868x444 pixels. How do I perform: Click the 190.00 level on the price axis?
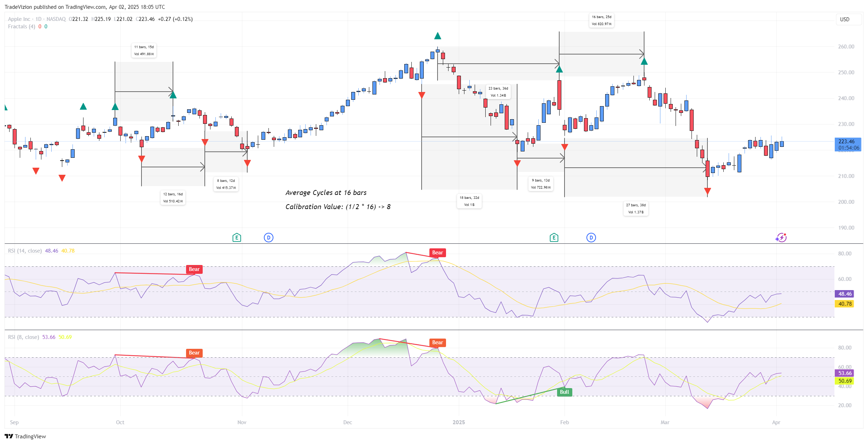[x=846, y=228]
